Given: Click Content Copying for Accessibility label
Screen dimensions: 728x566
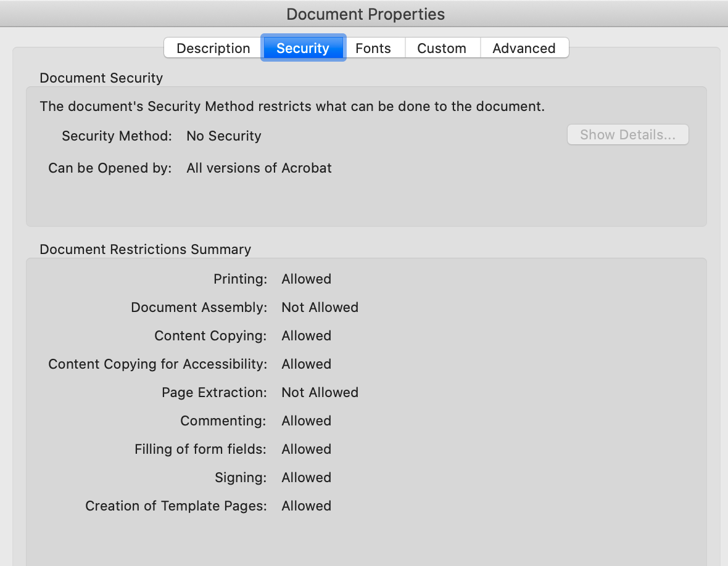Looking at the screenshot, I should (157, 364).
